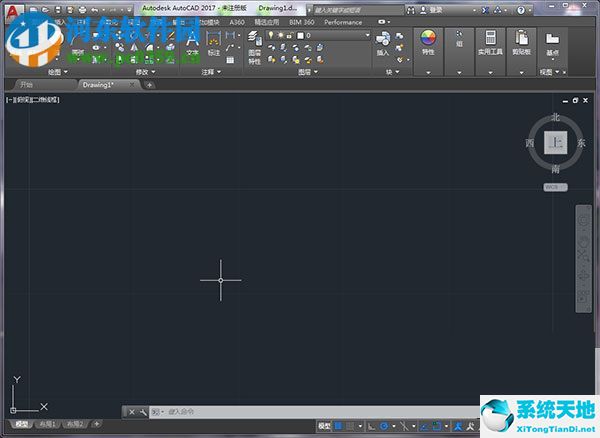Viewport: 600px width, 438px height.
Task: Click the 实用工具 (Utilities) calculator icon
Action: tap(491, 40)
